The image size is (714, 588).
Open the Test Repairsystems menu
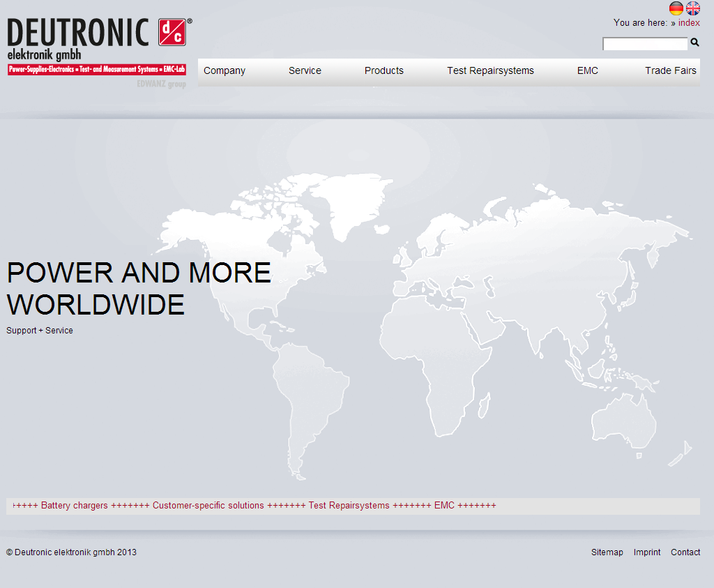[490, 70]
